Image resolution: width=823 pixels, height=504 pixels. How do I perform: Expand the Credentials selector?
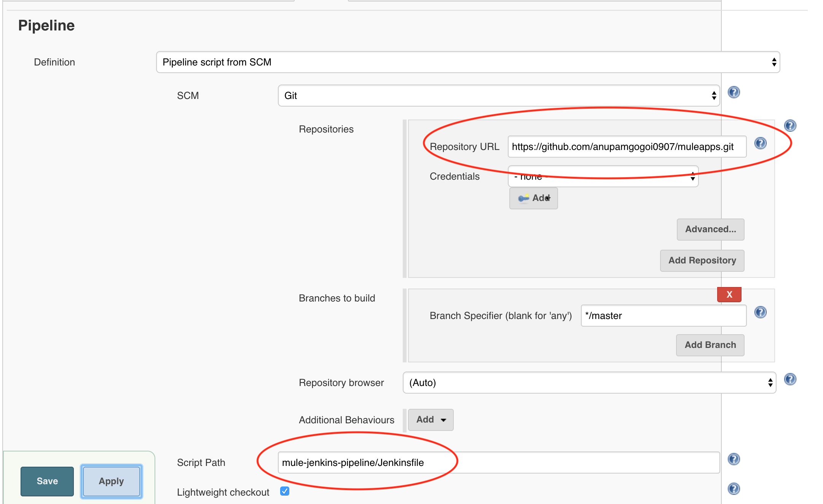603,176
